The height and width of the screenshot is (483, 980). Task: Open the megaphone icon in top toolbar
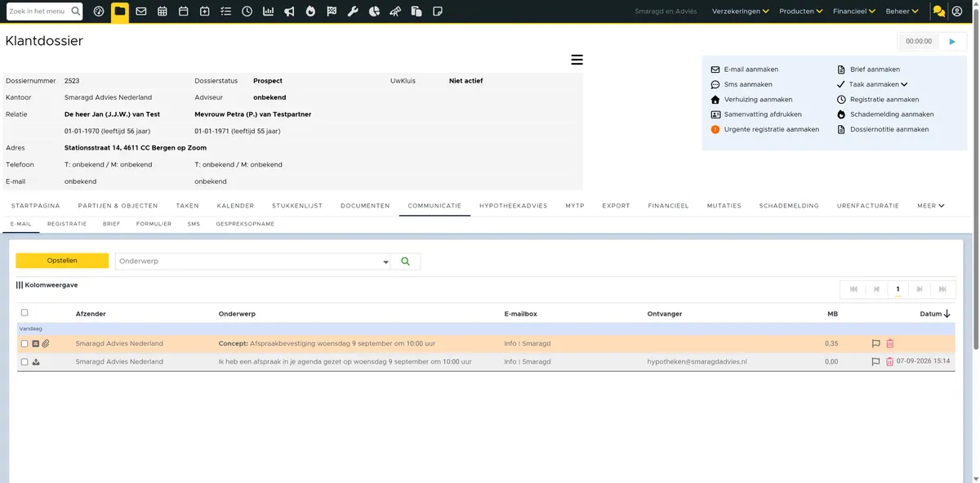[x=289, y=11]
